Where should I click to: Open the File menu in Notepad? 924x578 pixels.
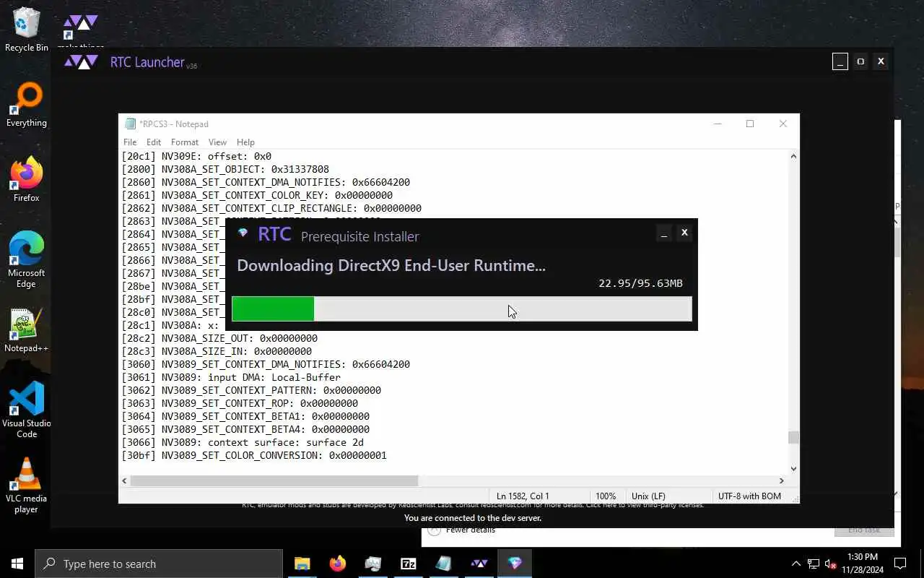(x=130, y=142)
